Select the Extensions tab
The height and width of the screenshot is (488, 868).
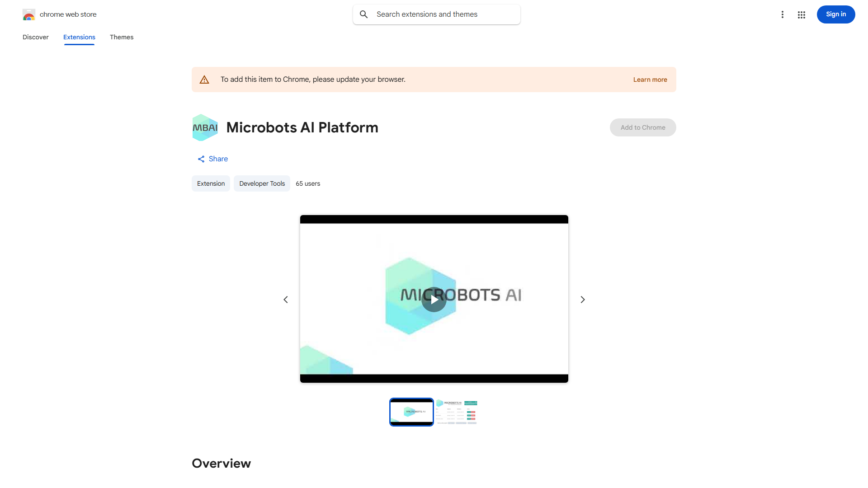coord(79,37)
